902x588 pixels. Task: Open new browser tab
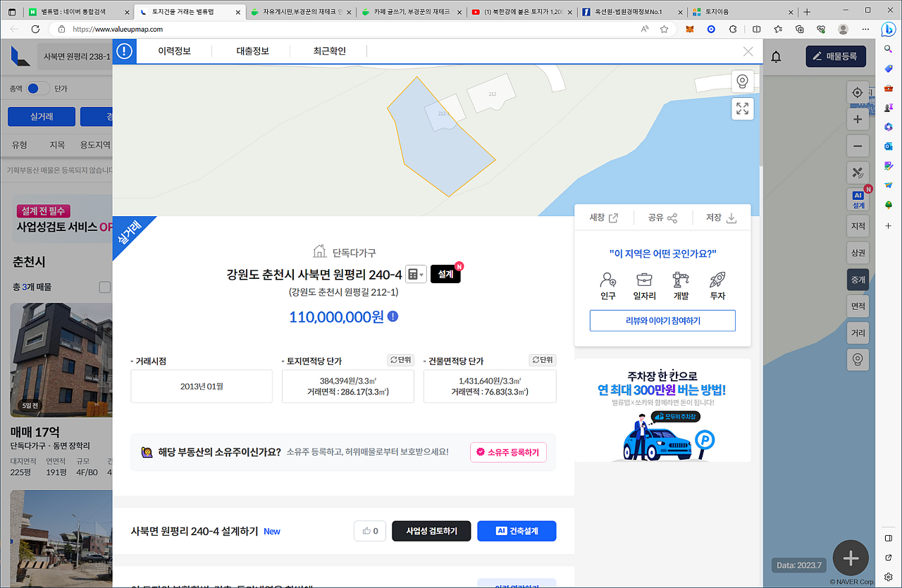tap(807, 12)
